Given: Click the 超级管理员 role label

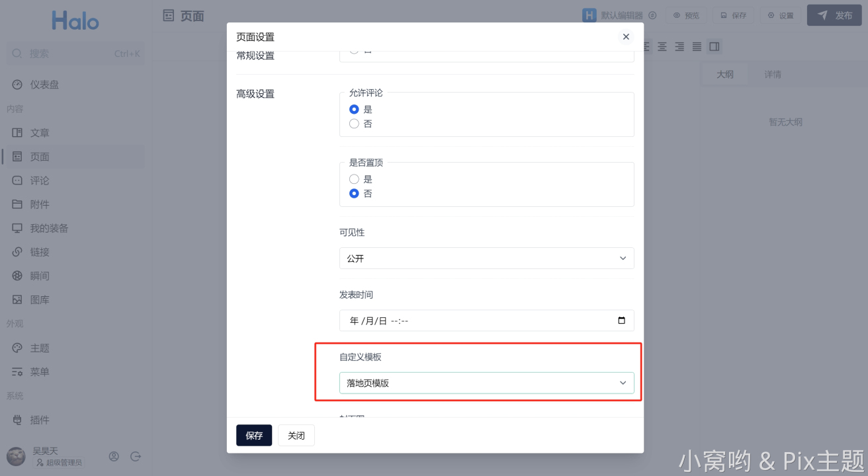Looking at the screenshot, I should [x=64, y=463].
